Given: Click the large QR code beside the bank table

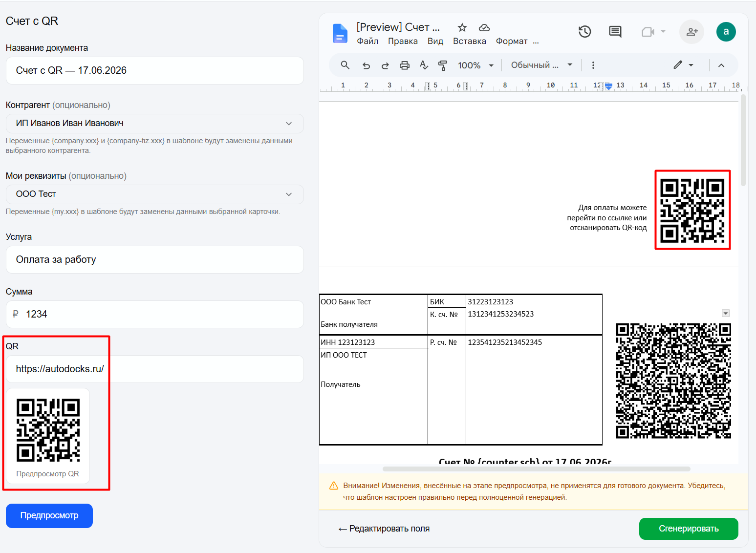Looking at the screenshot, I should coord(673,381).
